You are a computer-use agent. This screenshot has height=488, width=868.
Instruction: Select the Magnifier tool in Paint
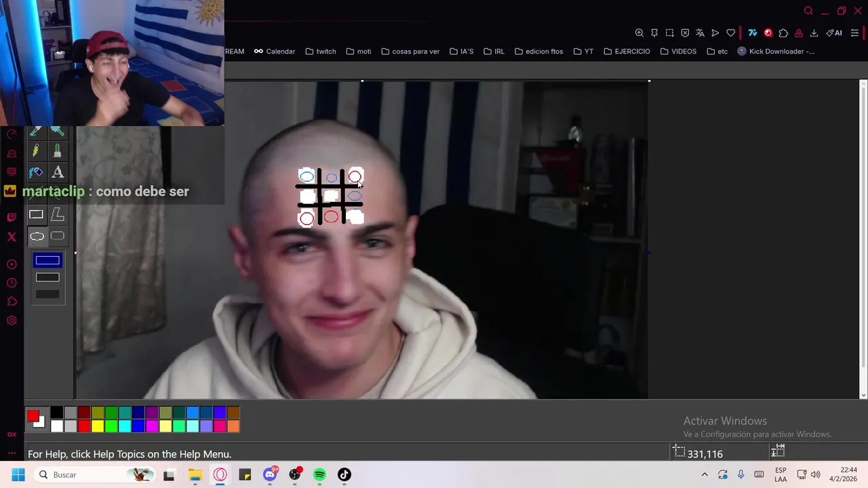(x=58, y=131)
